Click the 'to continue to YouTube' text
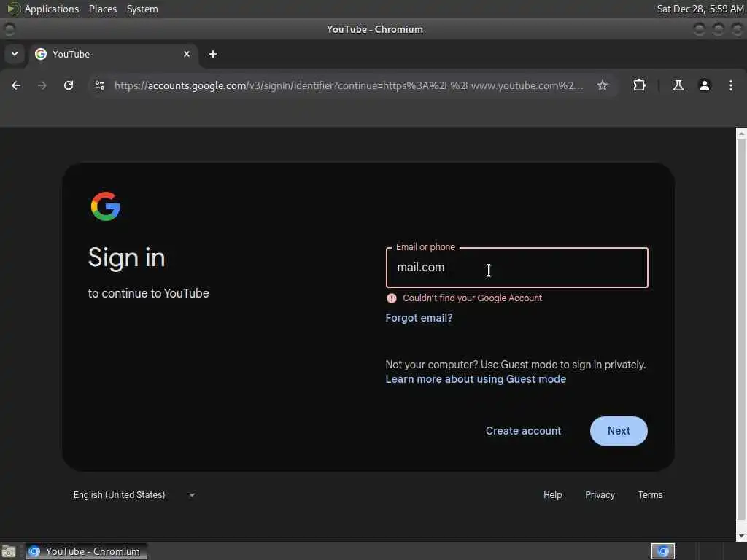The image size is (747, 560). (148, 293)
